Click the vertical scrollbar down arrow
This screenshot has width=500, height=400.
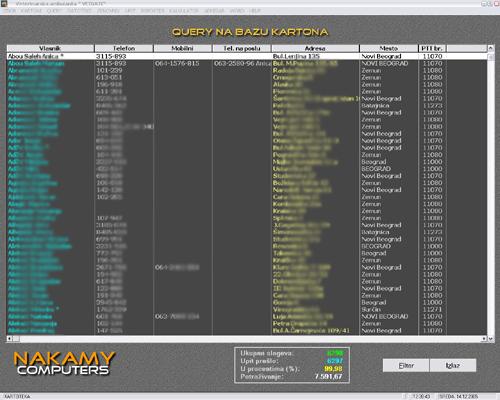click(491, 339)
